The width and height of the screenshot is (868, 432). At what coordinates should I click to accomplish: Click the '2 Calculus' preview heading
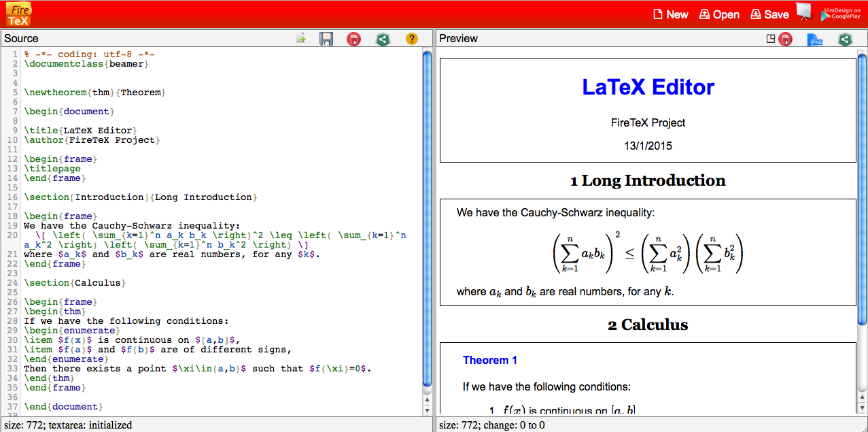pyautogui.click(x=648, y=325)
